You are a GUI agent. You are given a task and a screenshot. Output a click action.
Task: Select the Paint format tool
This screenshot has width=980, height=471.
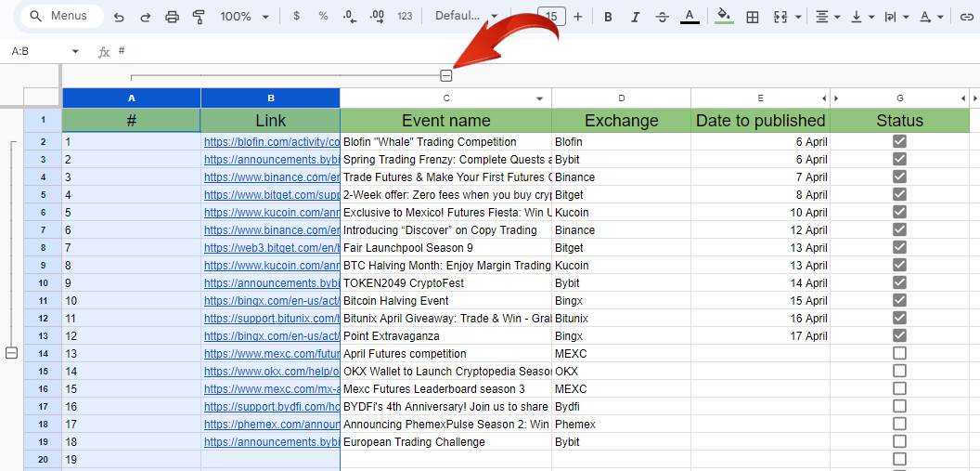tap(200, 17)
